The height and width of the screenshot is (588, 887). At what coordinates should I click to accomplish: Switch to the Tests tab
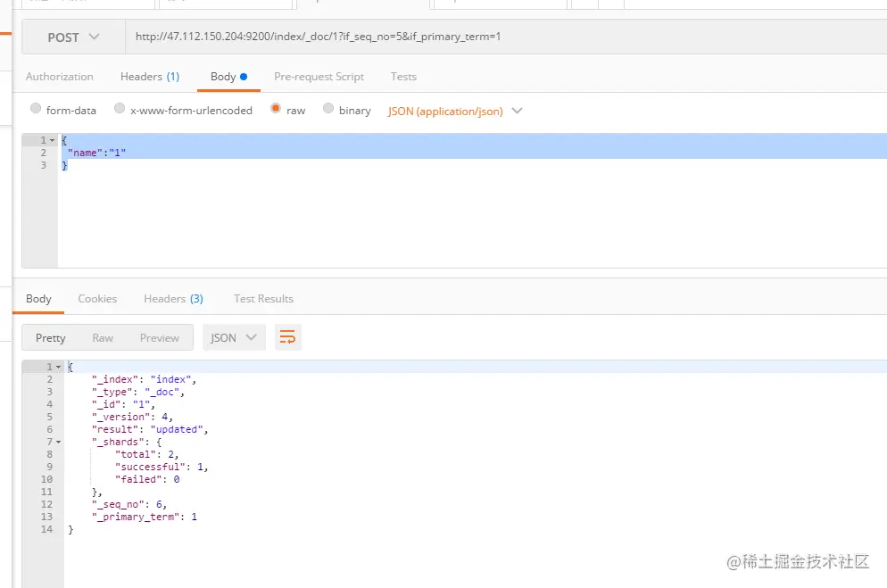[403, 77]
